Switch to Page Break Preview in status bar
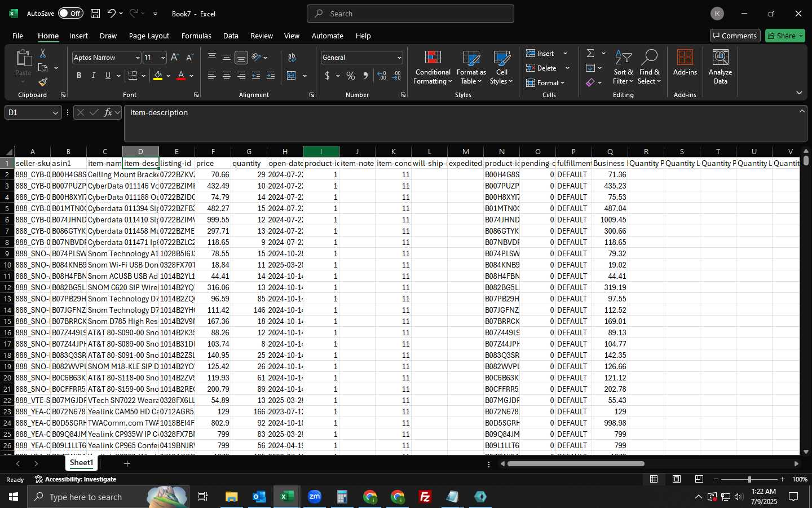This screenshot has height=508, width=812. pos(699,479)
